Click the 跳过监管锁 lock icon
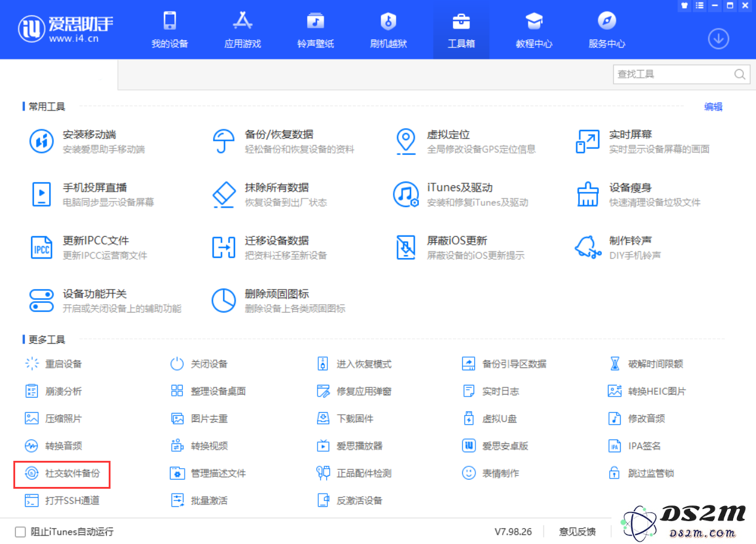Viewport: 756px width, 544px height. pos(615,473)
